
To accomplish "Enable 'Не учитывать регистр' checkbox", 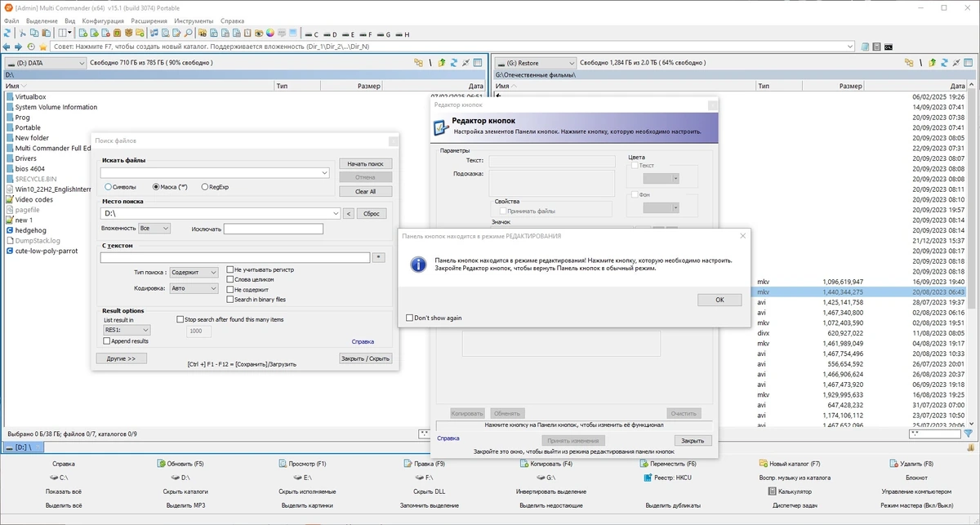I will click(x=230, y=269).
